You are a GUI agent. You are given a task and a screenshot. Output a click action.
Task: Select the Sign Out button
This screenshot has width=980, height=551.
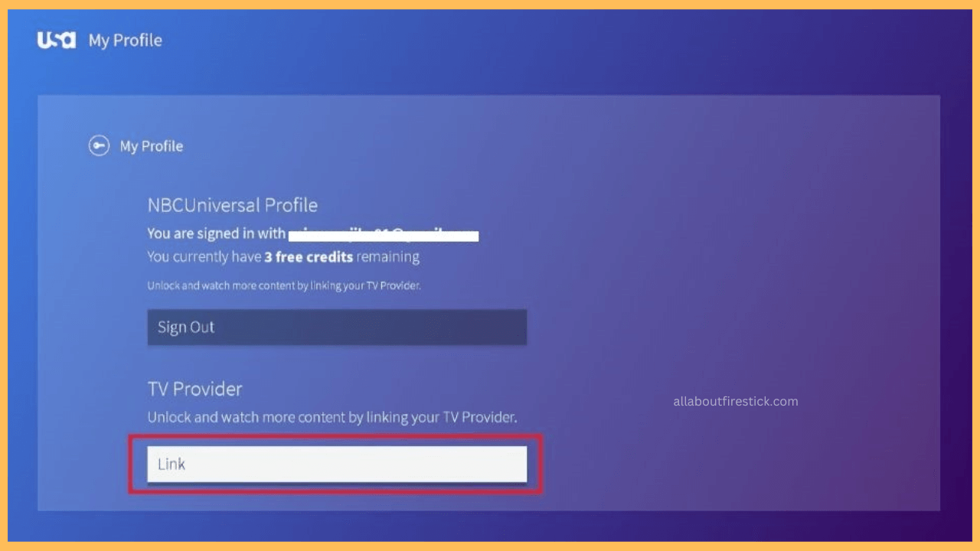tap(337, 327)
